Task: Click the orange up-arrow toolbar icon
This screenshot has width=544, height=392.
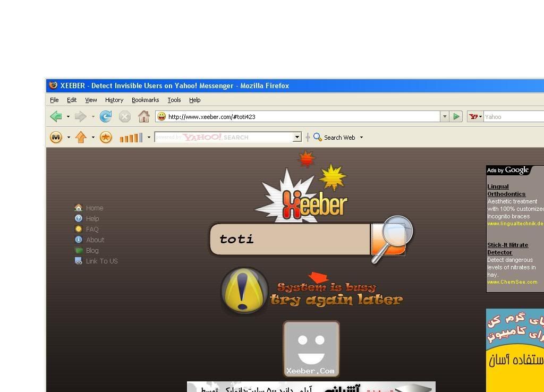Action: click(81, 138)
